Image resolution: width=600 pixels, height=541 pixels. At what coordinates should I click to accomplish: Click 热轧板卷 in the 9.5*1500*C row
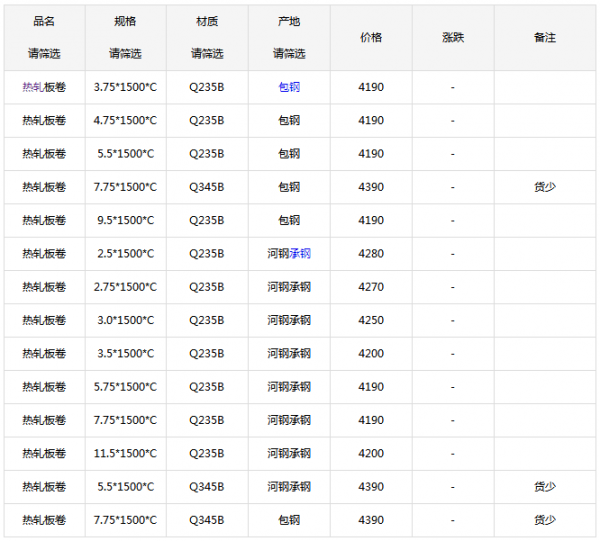click(44, 220)
